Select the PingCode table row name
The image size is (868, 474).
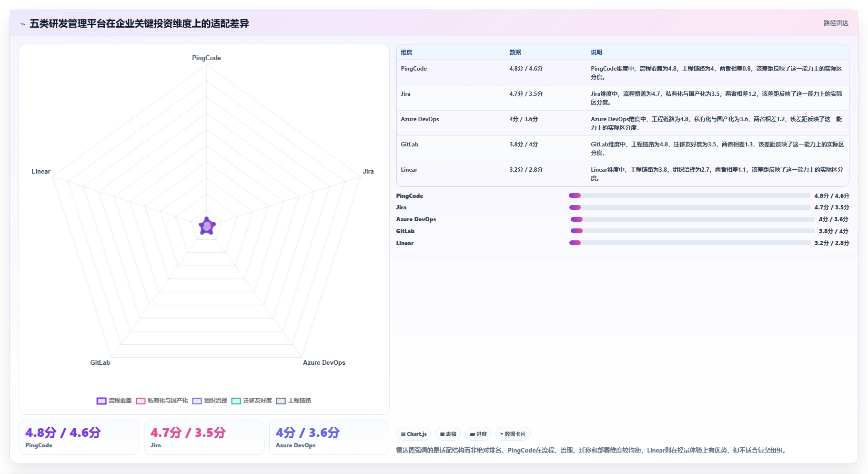(x=414, y=69)
